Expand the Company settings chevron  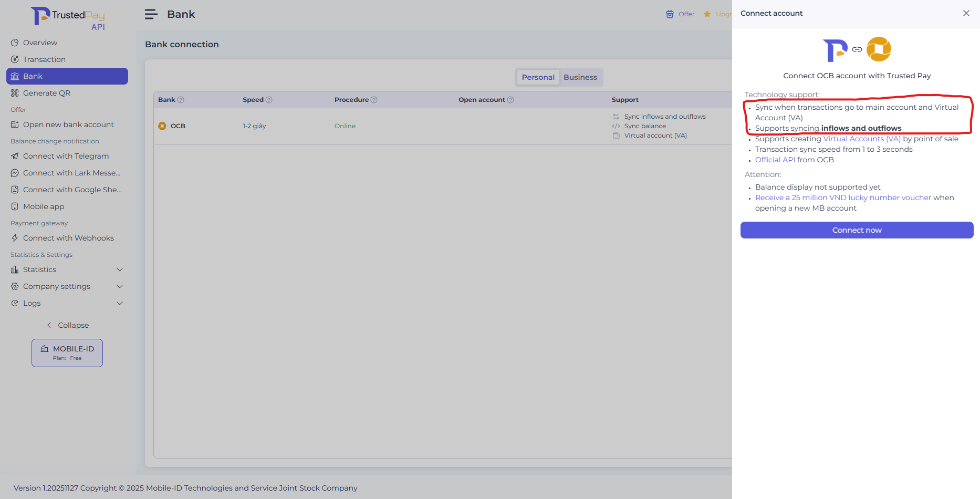click(120, 286)
